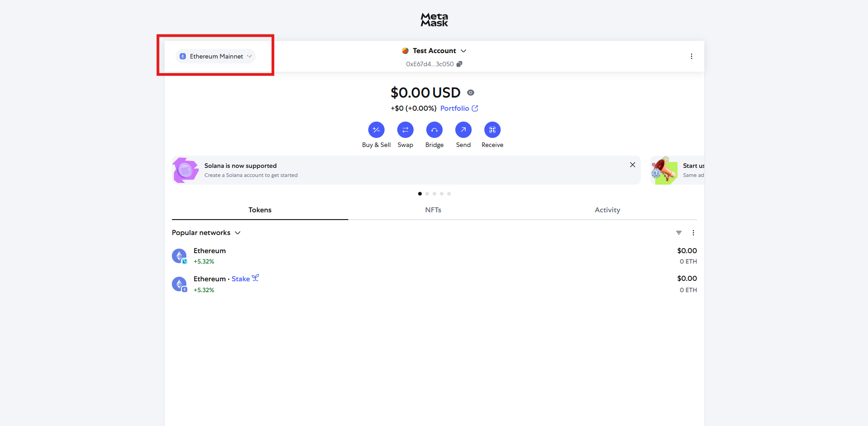Switch to the NFTs tab
The image size is (868, 426).
tap(433, 210)
